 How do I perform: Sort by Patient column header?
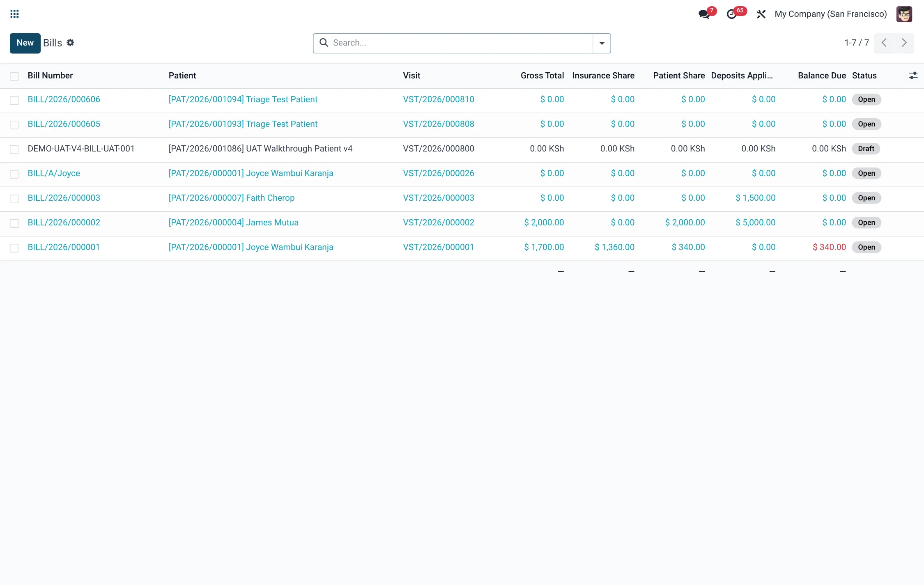[182, 76]
